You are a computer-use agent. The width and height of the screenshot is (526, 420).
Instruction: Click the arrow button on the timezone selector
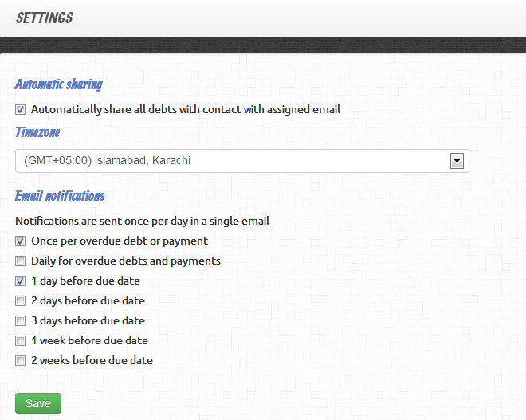pos(457,161)
